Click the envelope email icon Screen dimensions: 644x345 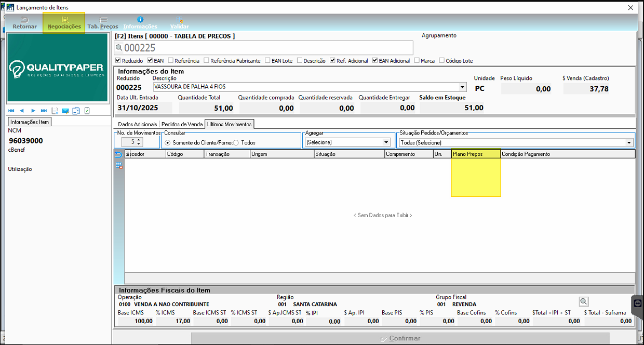pos(65,111)
